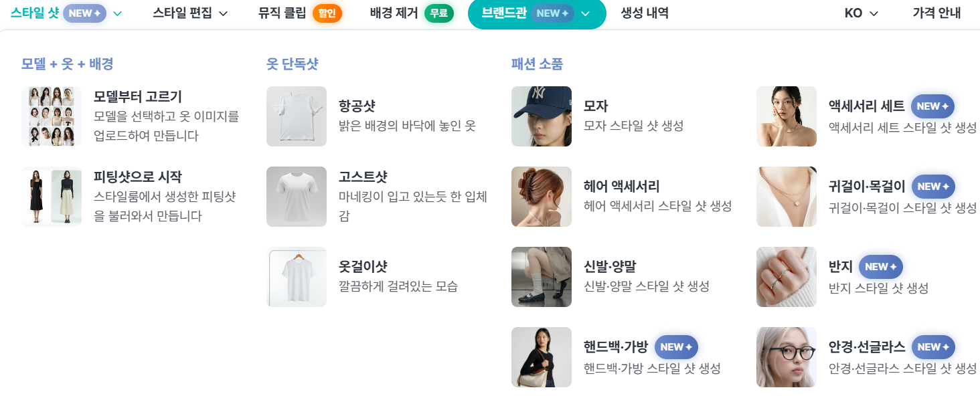The height and width of the screenshot is (406, 980).
Task: View 생성 내역 history
Action: click(x=645, y=13)
